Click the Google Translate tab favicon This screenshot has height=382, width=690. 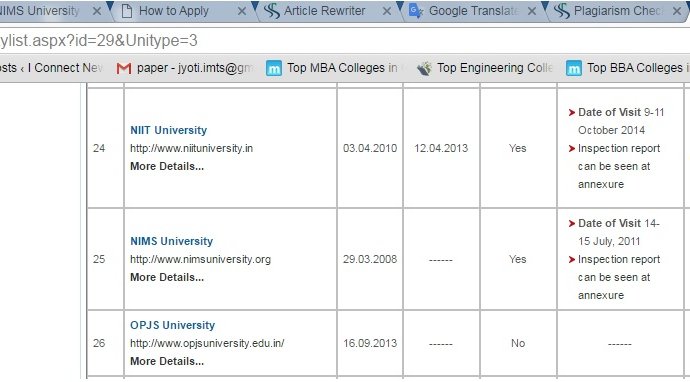coord(416,11)
